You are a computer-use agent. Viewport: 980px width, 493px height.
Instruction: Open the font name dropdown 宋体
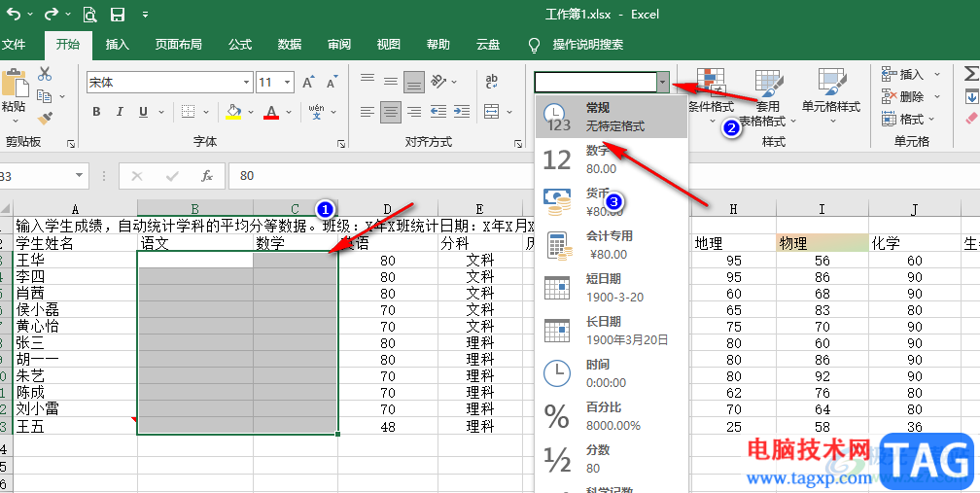247,83
